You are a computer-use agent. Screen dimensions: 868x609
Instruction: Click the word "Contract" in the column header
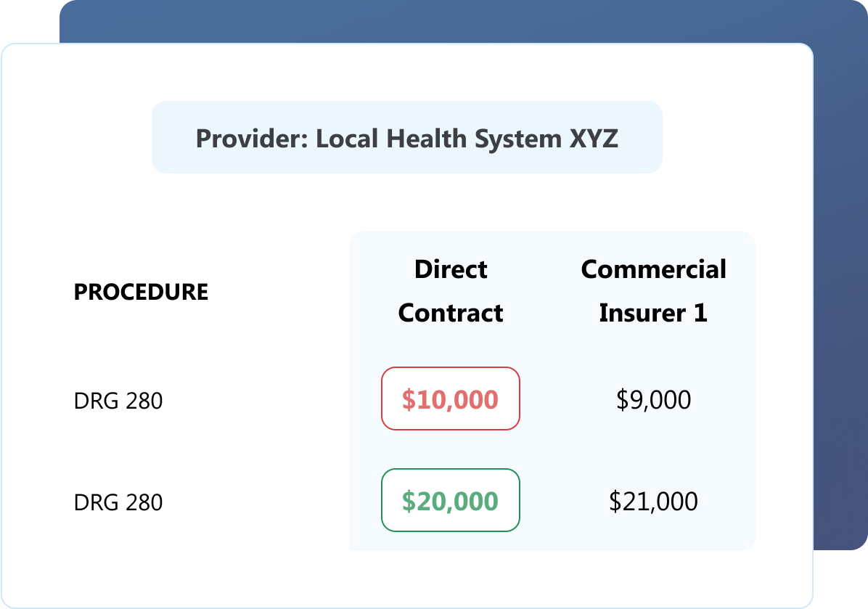(x=451, y=313)
